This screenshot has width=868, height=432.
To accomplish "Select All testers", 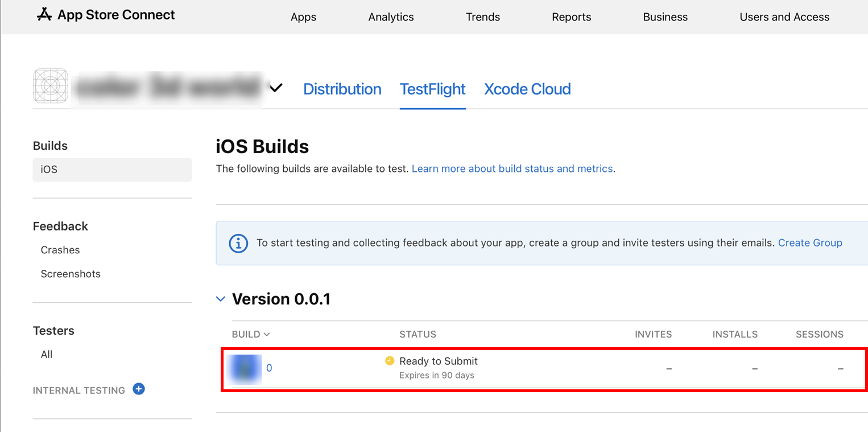I will point(47,355).
